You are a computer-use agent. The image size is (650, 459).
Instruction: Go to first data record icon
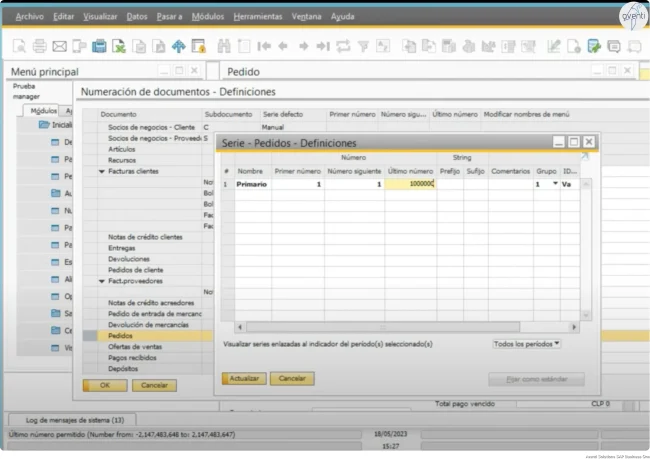click(x=264, y=46)
